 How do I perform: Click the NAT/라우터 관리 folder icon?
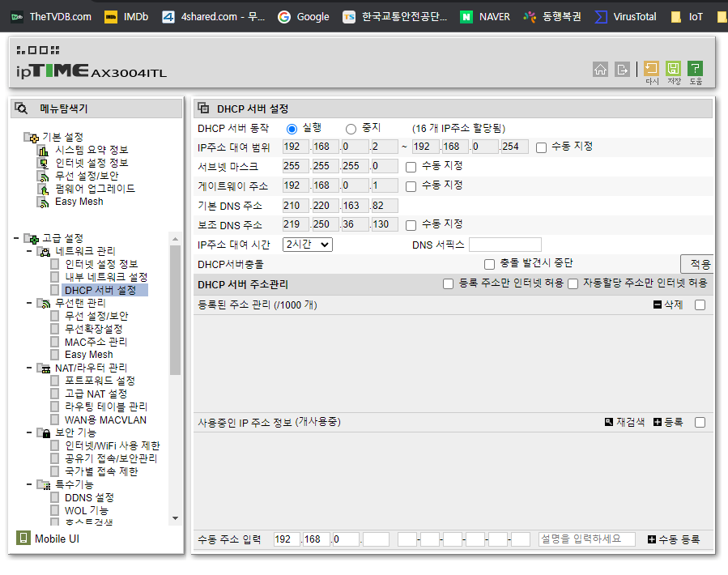(x=44, y=368)
